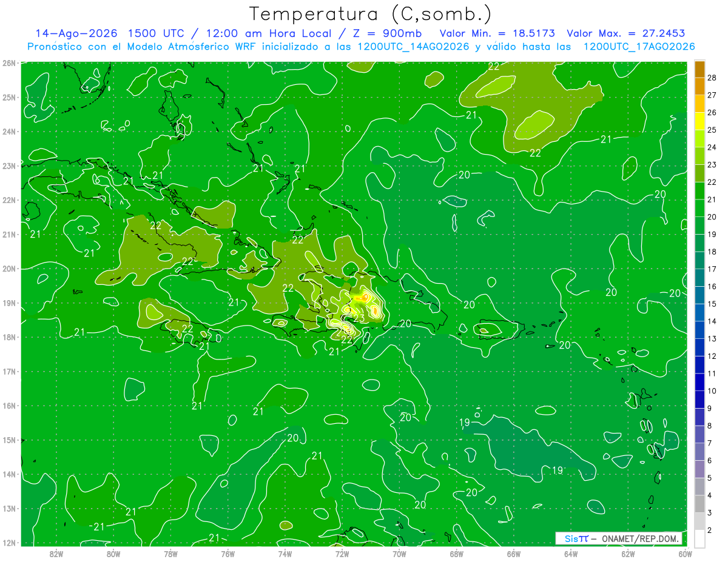Viewport: 728px width, 562px height.
Task: Click the '12N' latitude axis label
Action: (8, 543)
